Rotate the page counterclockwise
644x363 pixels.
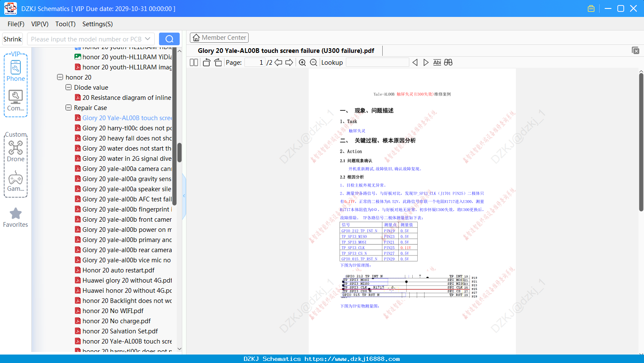coord(206,63)
